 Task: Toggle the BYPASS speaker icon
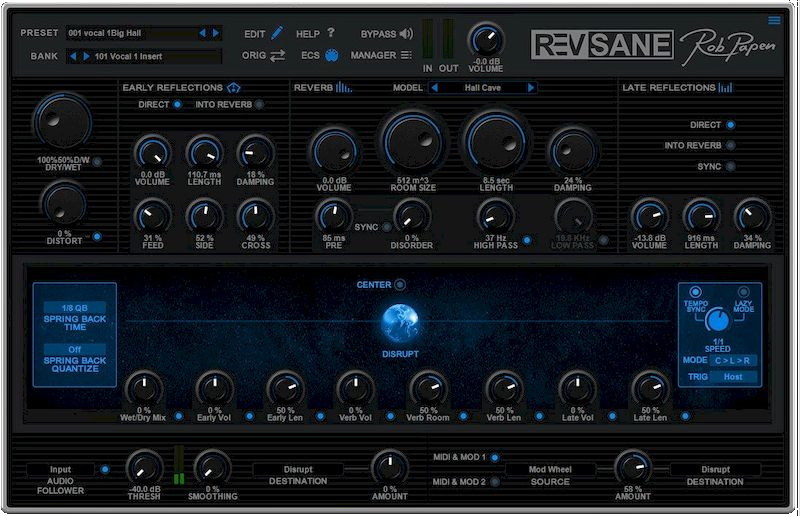pos(406,34)
